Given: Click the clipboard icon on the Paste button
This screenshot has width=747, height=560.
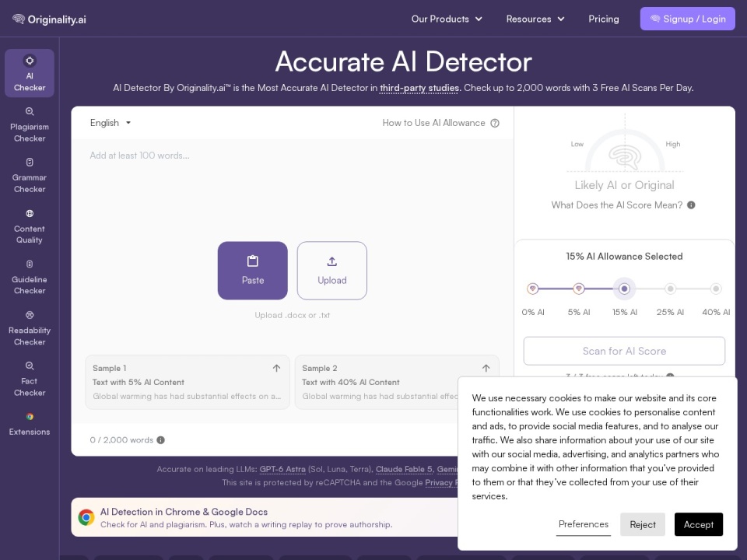Looking at the screenshot, I should [252, 261].
